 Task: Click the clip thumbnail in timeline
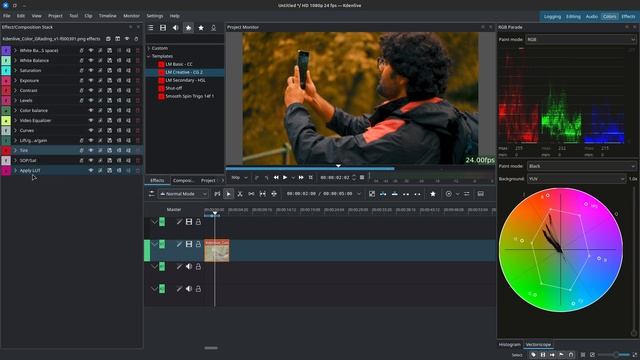pos(217,250)
